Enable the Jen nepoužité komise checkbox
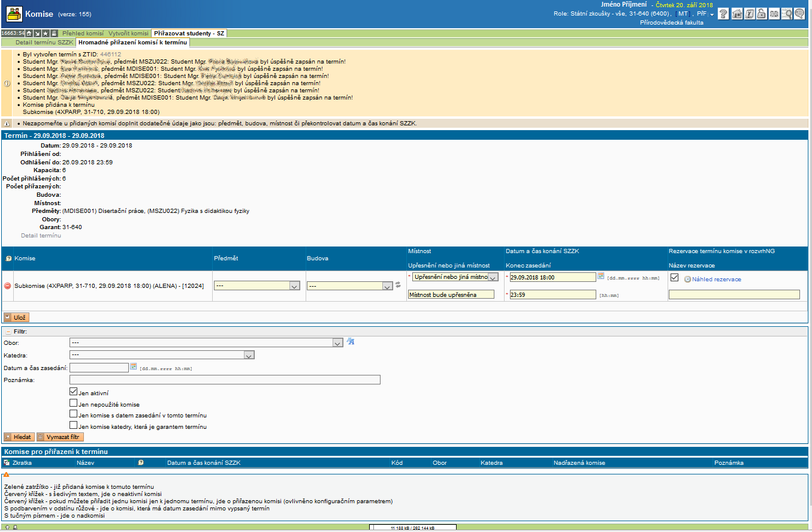The width and height of the screenshot is (812, 532). (73, 404)
